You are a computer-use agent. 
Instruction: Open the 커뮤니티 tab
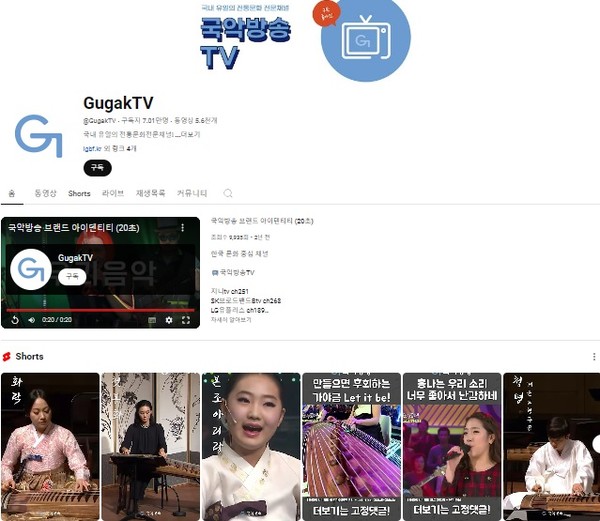pos(192,193)
